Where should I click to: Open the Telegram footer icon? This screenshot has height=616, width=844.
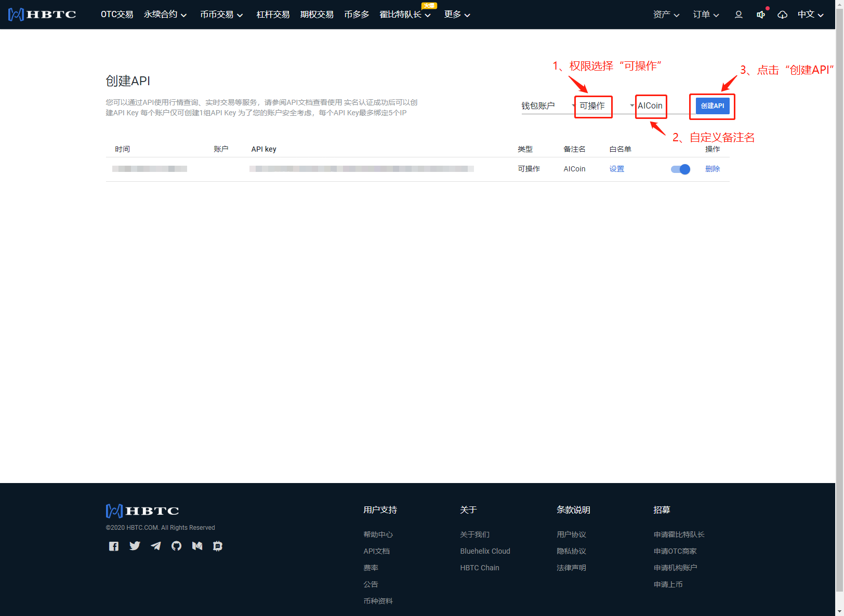(x=155, y=546)
